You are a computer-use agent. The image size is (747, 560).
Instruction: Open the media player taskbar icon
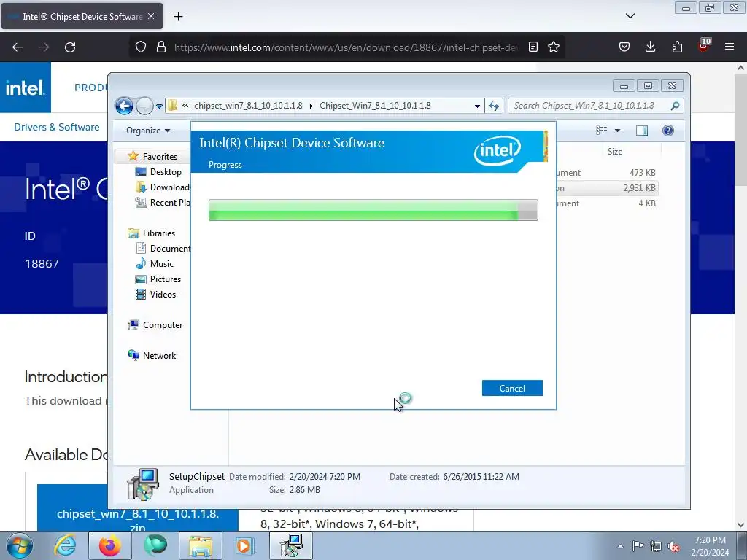point(245,545)
